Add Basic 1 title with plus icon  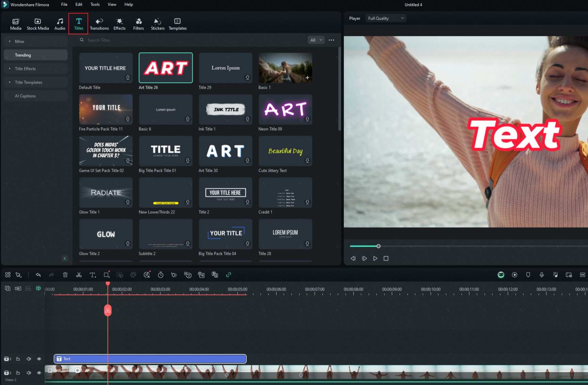click(x=307, y=78)
